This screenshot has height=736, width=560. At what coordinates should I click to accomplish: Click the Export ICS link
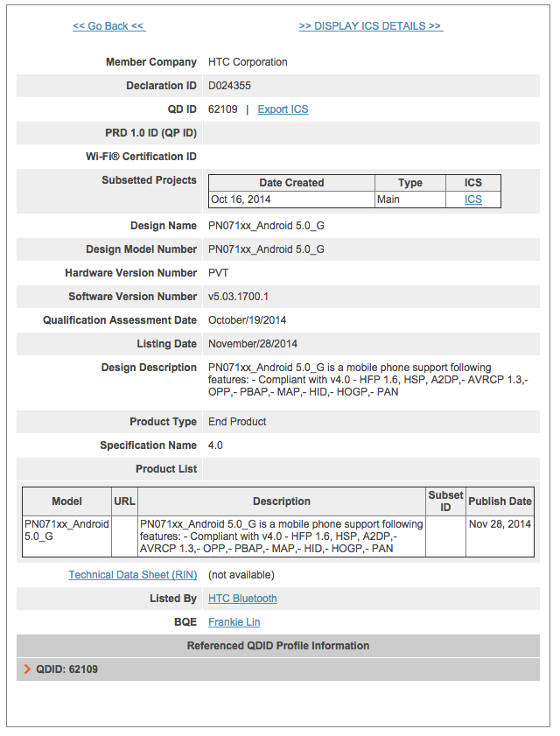(x=283, y=109)
